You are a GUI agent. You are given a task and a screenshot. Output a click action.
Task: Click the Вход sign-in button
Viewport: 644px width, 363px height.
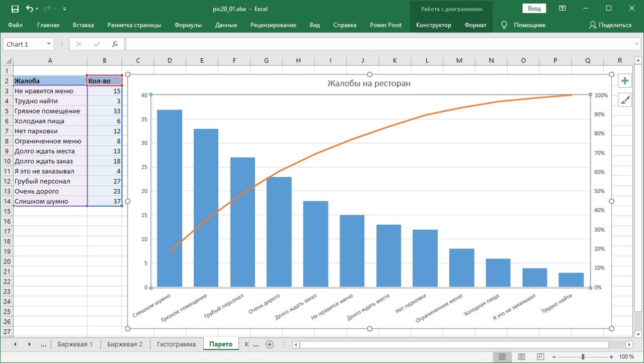(x=534, y=9)
